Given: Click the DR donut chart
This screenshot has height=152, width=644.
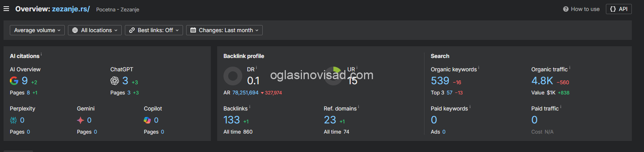Looking at the screenshot, I should click(x=233, y=76).
